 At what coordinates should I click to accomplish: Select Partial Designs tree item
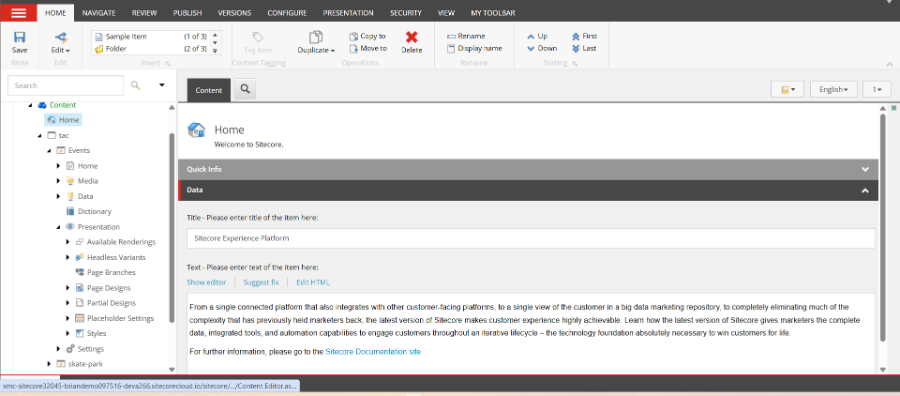[106, 302]
